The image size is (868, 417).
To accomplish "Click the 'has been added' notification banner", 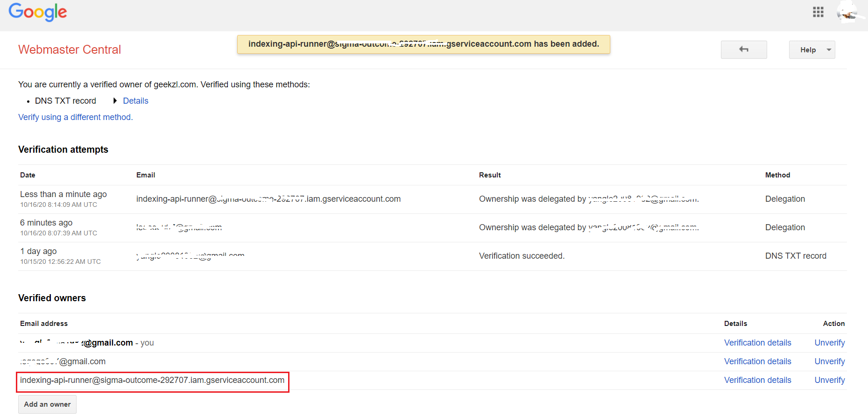I will tap(423, 44).
